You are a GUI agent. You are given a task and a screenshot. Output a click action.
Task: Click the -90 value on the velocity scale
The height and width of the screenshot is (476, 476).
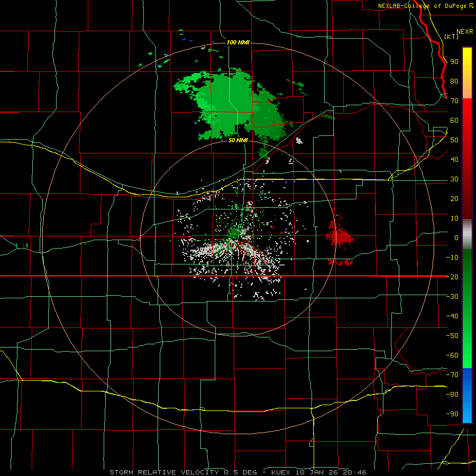[452, 414]
